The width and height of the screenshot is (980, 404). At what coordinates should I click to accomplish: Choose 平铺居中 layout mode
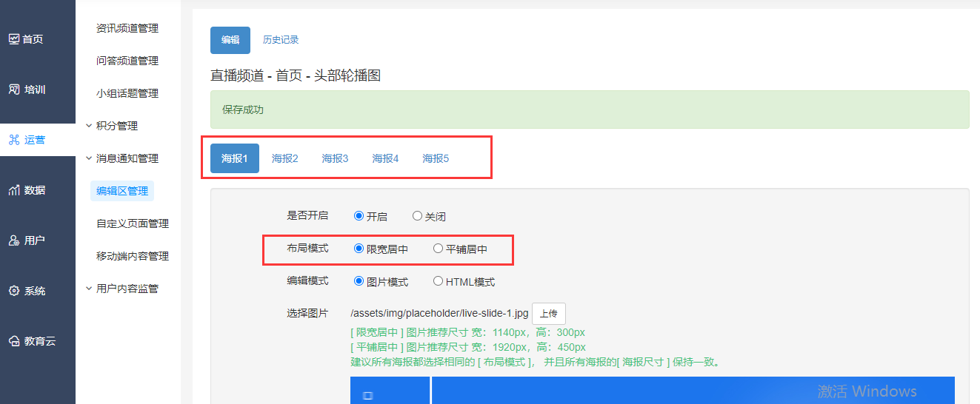(x=438, y=249)
